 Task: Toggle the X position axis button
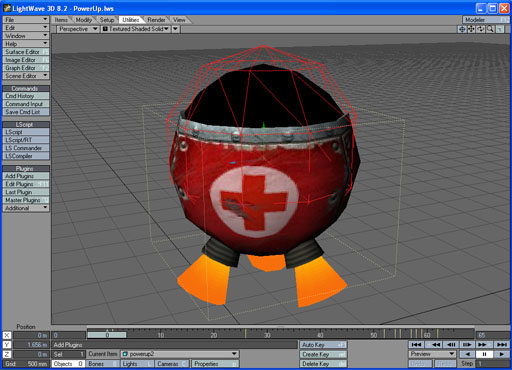(7, 335)
